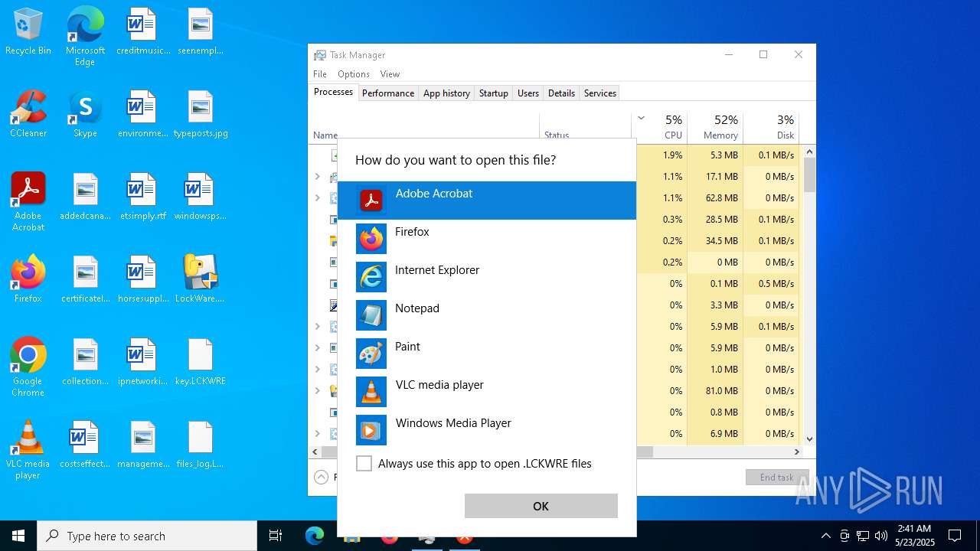Confirm the dialog with OK
Image resolution: width=980 pixels, height=551 pixels.
(x=541, y=506)
